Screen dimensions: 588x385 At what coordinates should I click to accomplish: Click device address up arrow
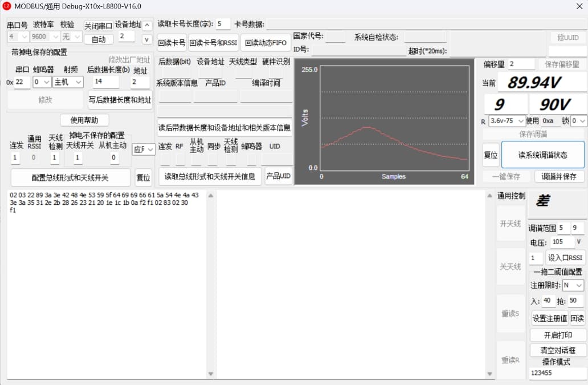147,26
